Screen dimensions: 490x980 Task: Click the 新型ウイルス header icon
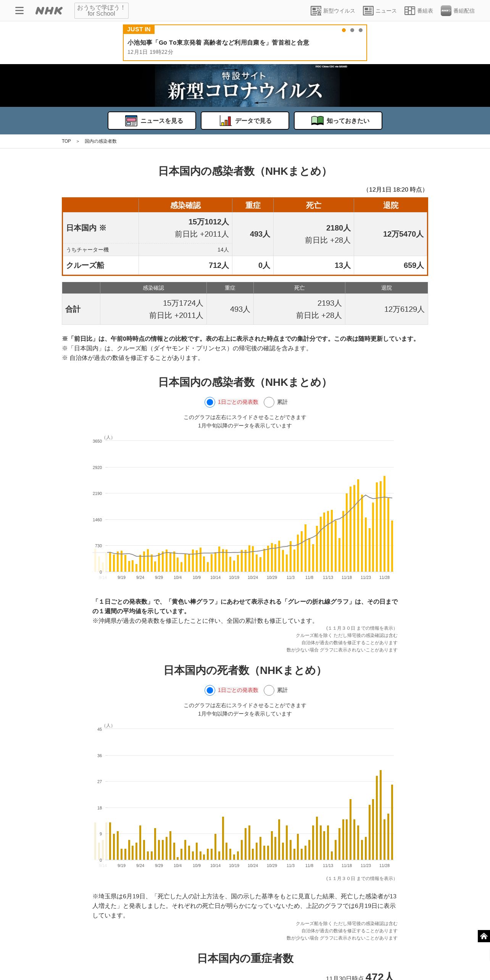point(316,11)
